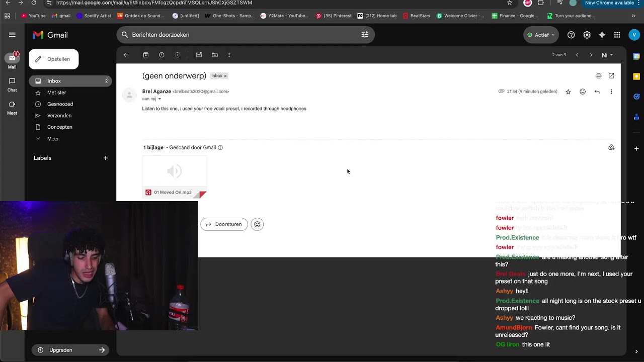Open the BeatStars bookmark
This screenshot has width=644, height=362.
coord(416,16)
